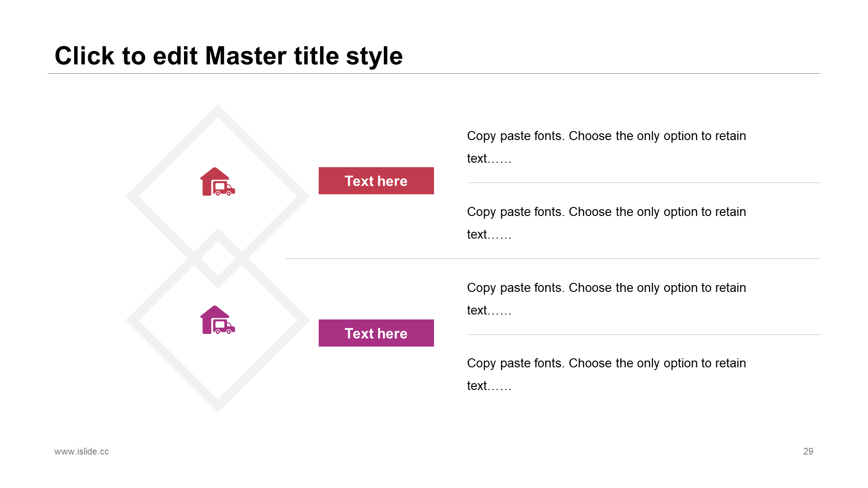Image resolution: width=868 pixels, height=488 pixels.
Task: Click the divider line below first paragraph
Action: coord(644,183)
